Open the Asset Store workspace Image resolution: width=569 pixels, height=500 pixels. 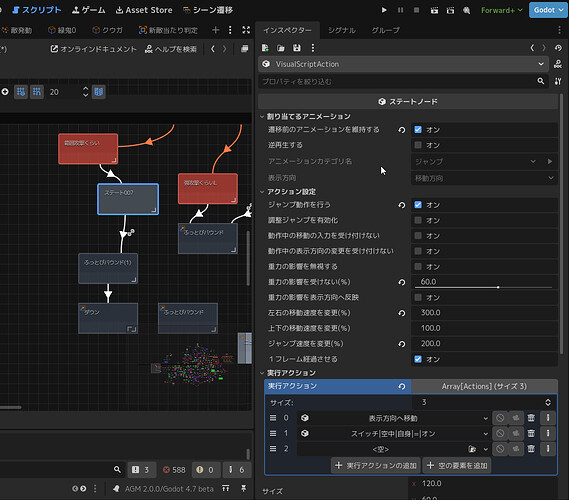pos(144,10)
